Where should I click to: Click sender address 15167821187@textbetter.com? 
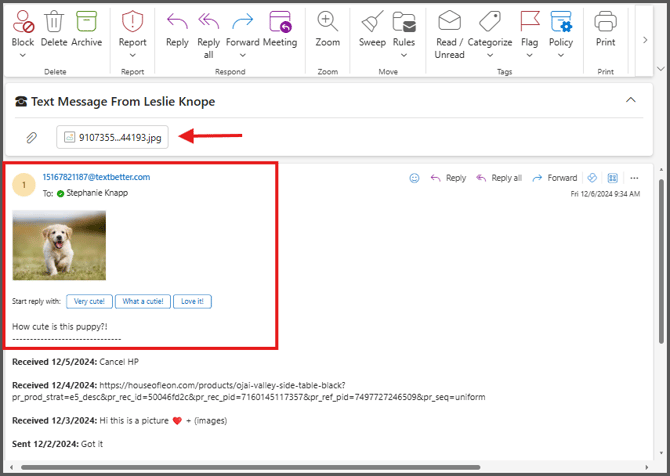[x=96, y=177]
